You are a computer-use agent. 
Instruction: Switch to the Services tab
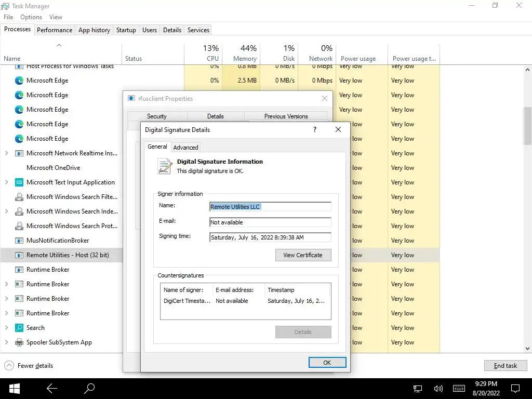click(198, 30)
